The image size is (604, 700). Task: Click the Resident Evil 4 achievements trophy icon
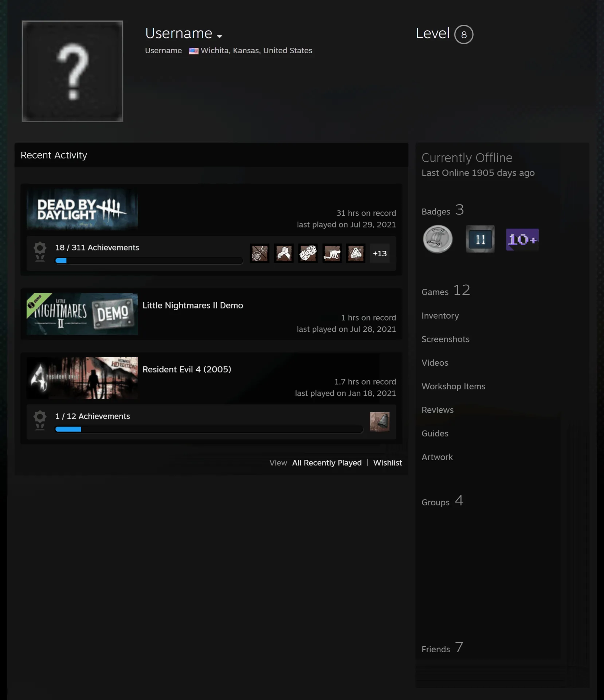40,420
